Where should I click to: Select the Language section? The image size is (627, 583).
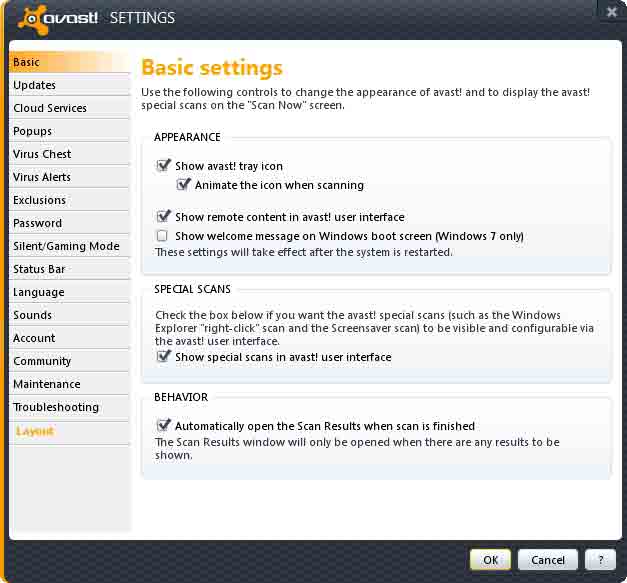[x=69, y=292]
